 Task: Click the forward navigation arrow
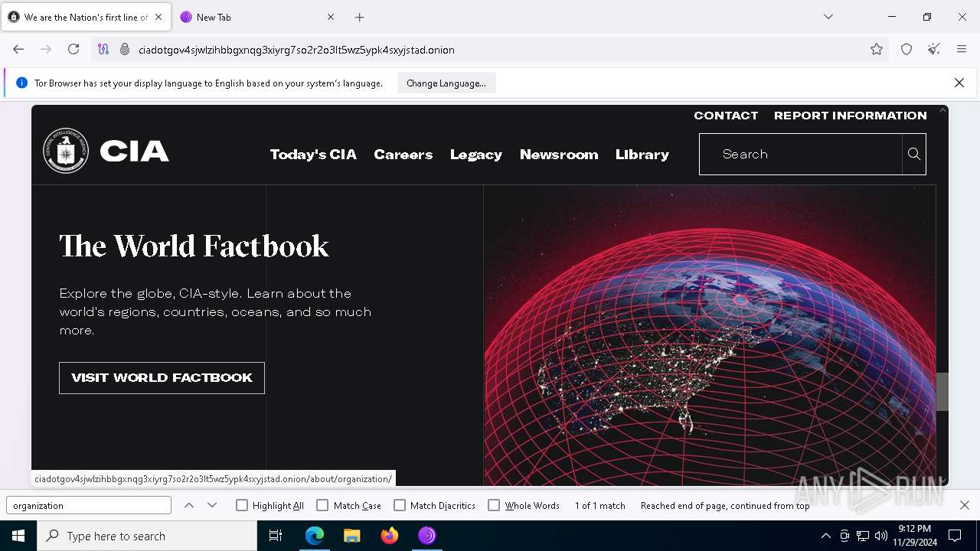pyautogui.click(x=46, y=49)
